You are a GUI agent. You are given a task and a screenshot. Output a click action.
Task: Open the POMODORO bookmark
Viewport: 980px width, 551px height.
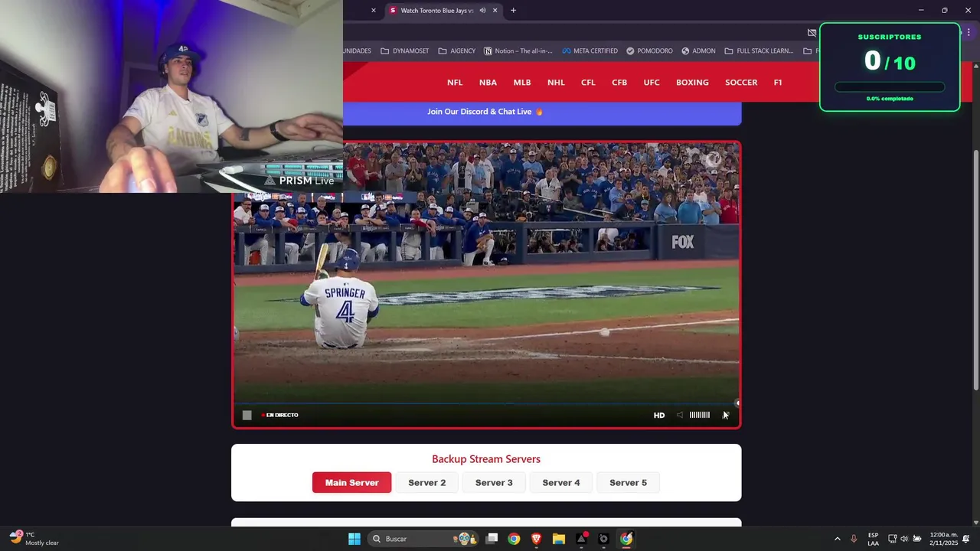649,51
